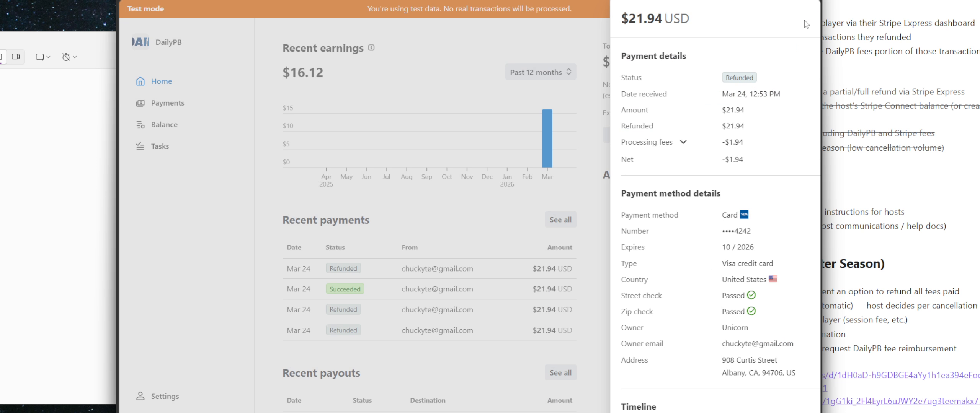Click See all for Recent payments
This screenshot has width=980, height=413.
(x=560, y=220)
